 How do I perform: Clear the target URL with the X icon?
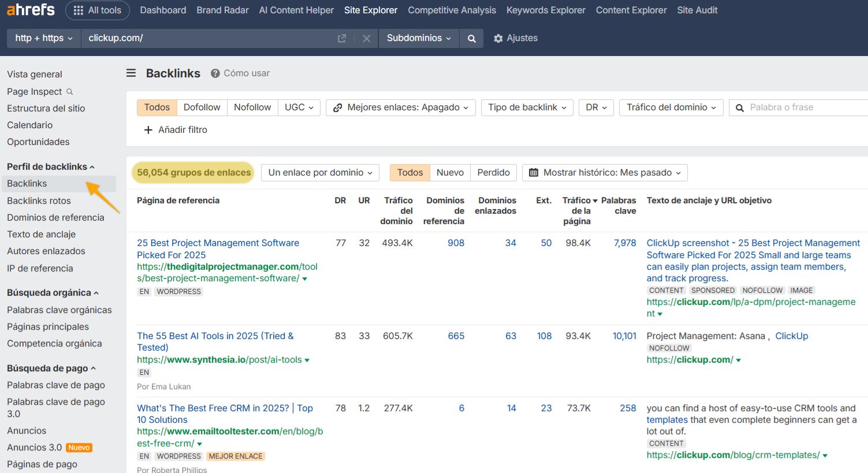click(367, 38)
